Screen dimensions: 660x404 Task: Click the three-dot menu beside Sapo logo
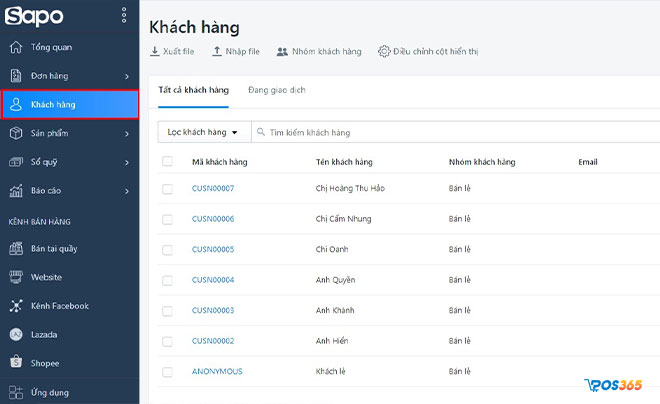tap(124, 15)
